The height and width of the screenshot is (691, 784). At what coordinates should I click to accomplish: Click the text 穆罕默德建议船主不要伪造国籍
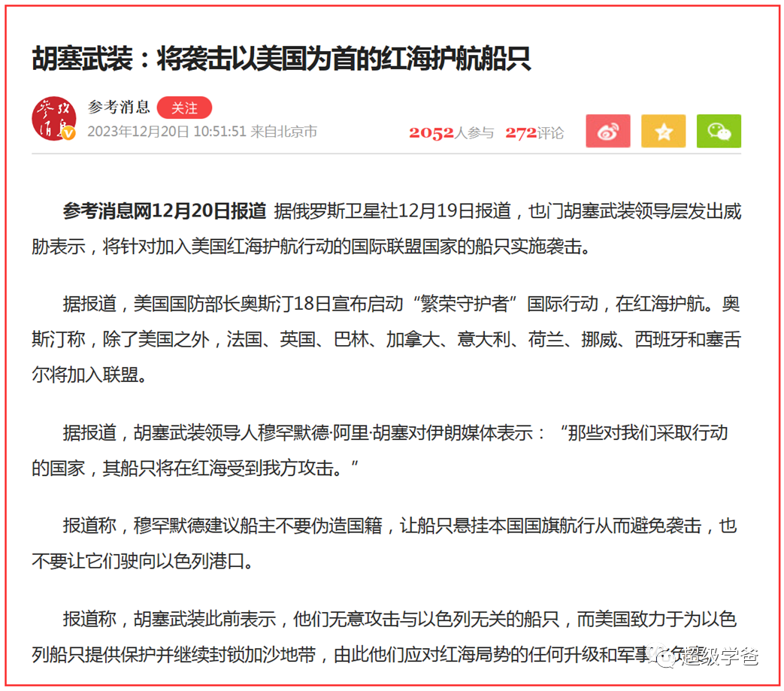point(258,526)
